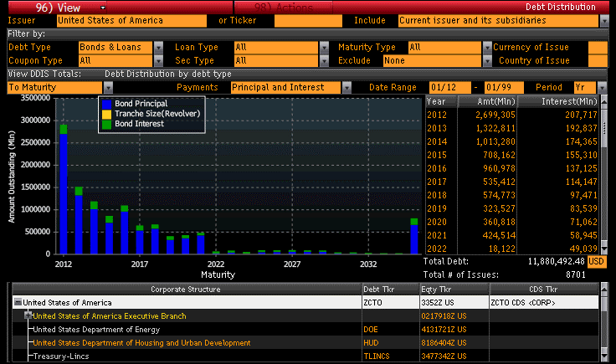The height and width of the screenshot is (364, 616).
Task: Click the blue Bond Principal legend swatch
Action: (106, 104)
